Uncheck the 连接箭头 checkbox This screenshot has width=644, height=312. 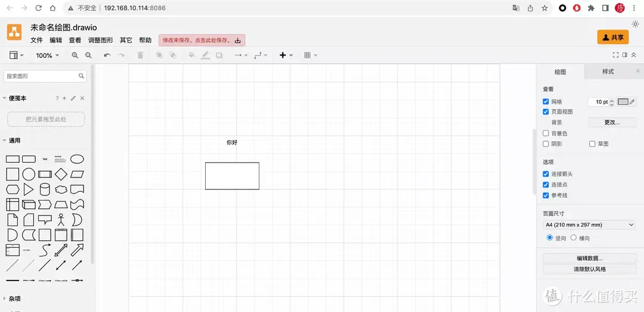pyautogui.click(x=546, y=174)
